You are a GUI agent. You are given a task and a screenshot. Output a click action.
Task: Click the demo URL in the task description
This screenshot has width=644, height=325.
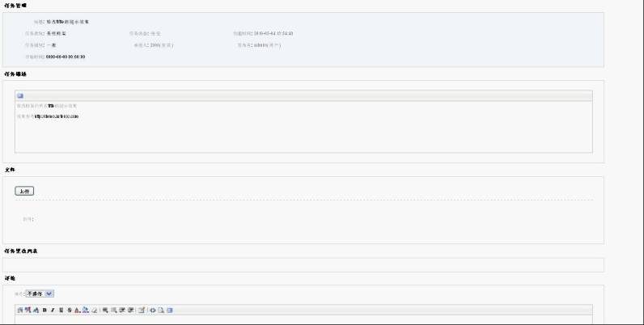pos(62,116)
